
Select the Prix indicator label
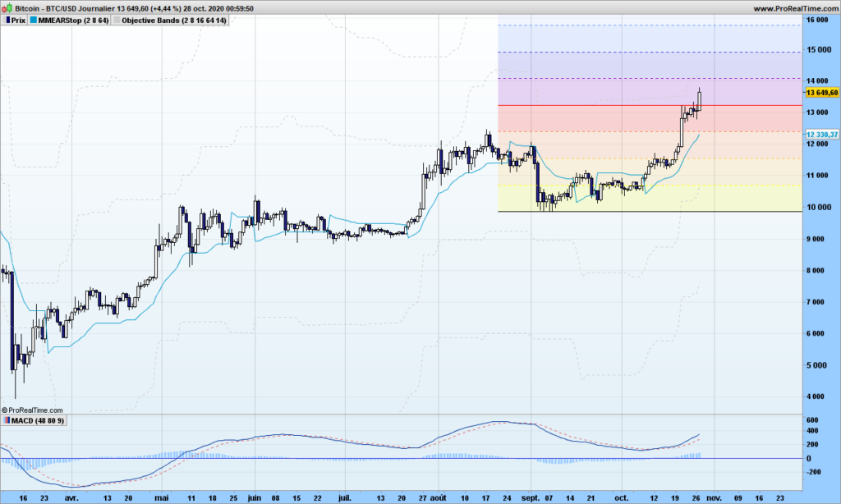[x=18, y=21]
